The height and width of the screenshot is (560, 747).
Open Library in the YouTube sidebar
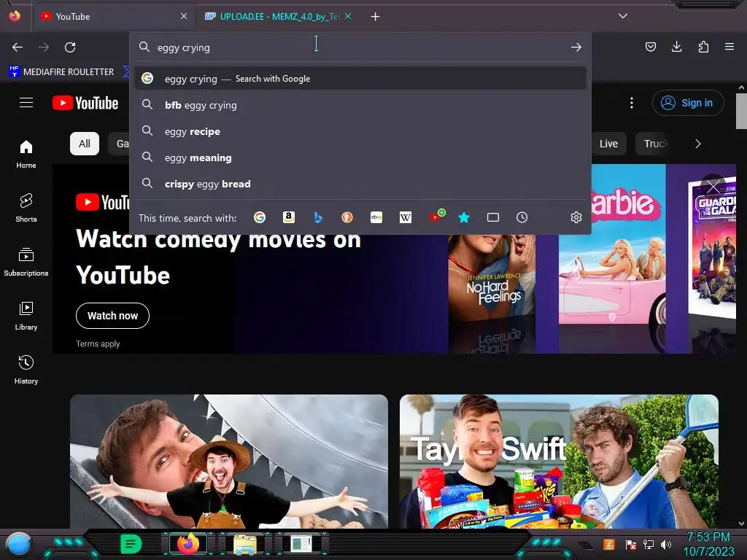pos(26,316)
